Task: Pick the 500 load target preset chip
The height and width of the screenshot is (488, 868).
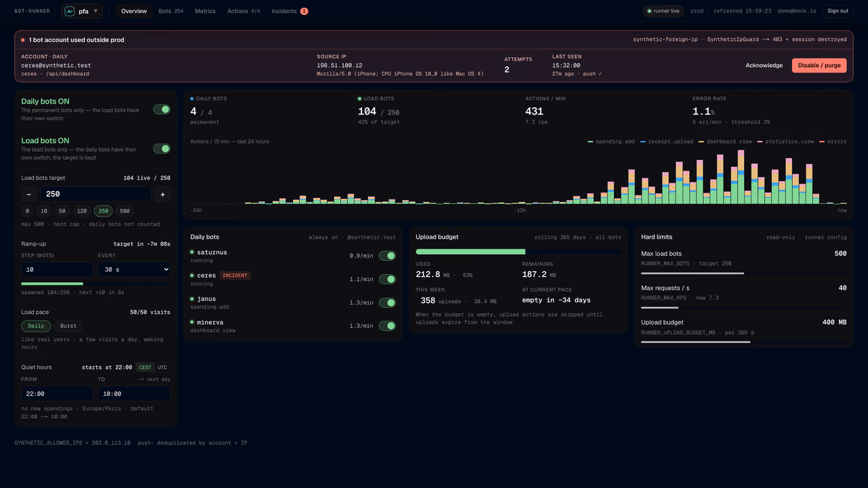Action: coord(125,211)
